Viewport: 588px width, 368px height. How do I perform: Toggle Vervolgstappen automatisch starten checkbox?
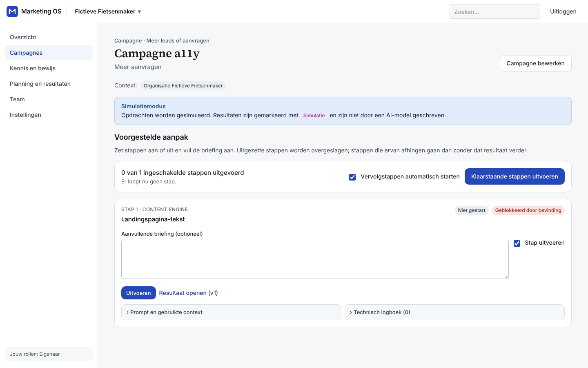coord(352,177)
